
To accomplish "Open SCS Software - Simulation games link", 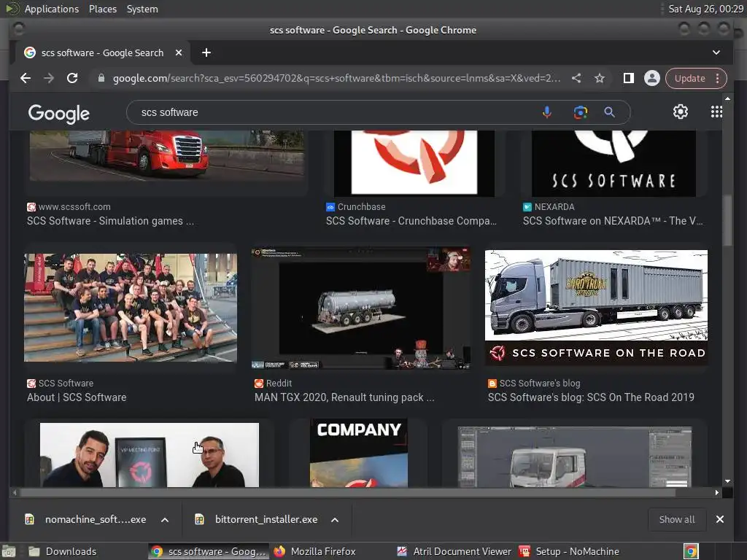I will [111, 221].
